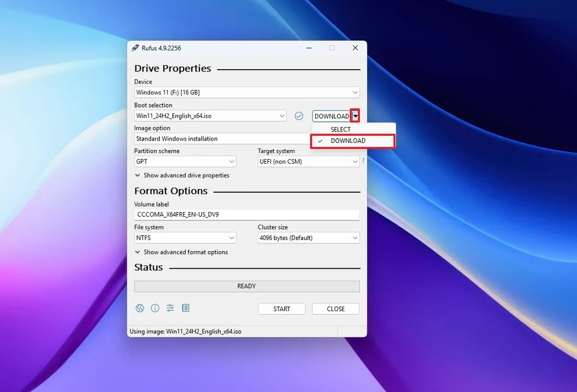Click the Using image status bar text

pyautogui.click(x=186, y=331)
